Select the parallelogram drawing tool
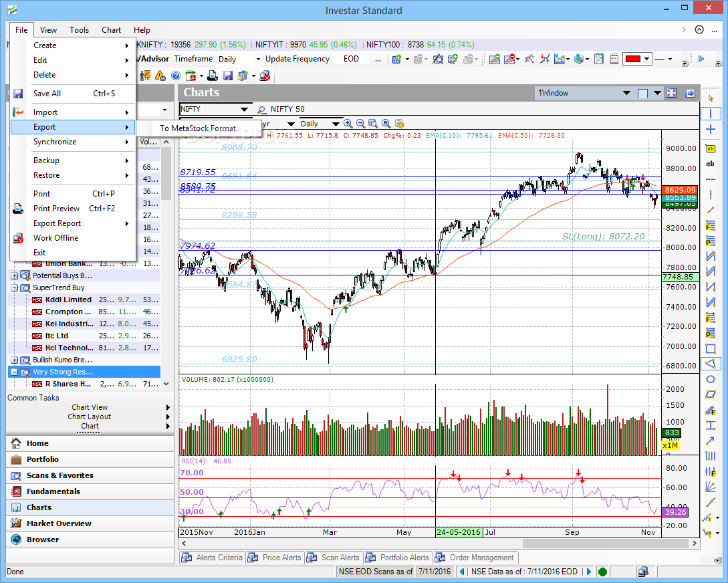 click(711, 394)
